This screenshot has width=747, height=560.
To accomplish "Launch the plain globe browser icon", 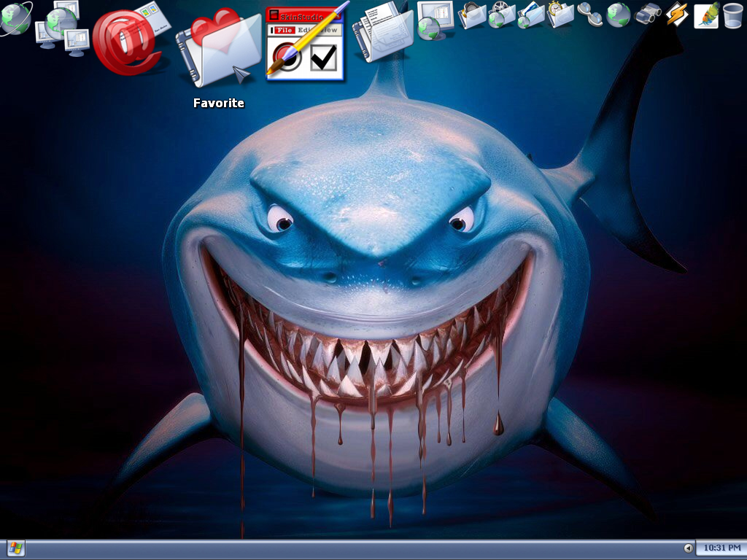I will [x=619, y=15].
